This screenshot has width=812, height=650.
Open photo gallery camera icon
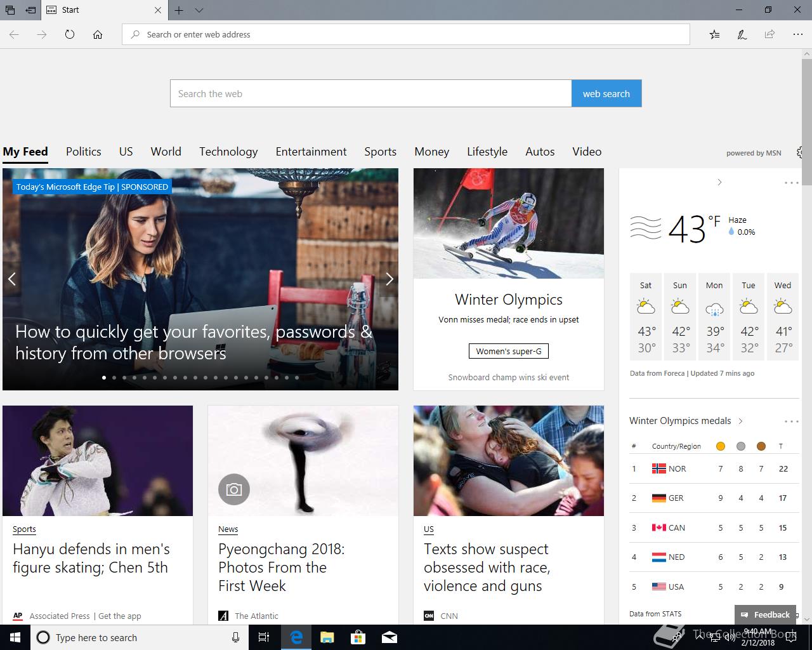tap(234, 489)
